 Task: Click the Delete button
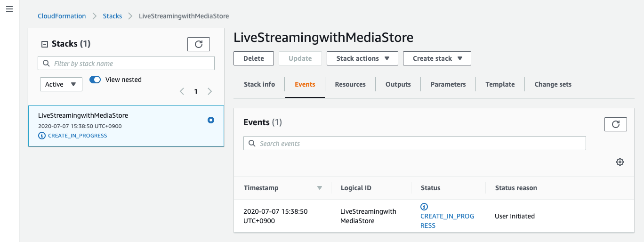pos(254,58)
